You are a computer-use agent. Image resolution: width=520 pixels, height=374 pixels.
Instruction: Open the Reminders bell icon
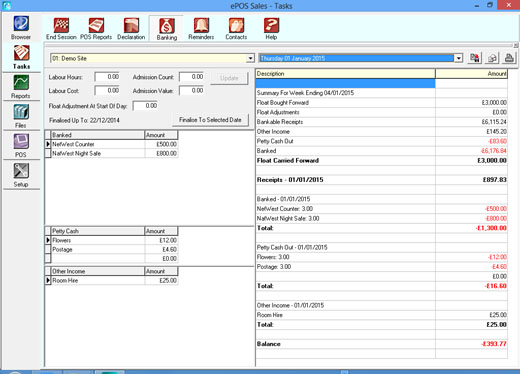click(x=201, y=29)
